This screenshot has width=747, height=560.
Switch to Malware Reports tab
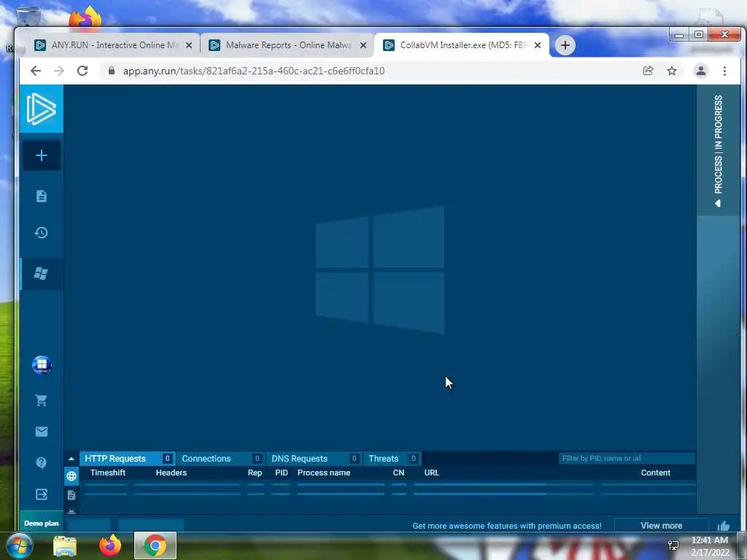287,45
